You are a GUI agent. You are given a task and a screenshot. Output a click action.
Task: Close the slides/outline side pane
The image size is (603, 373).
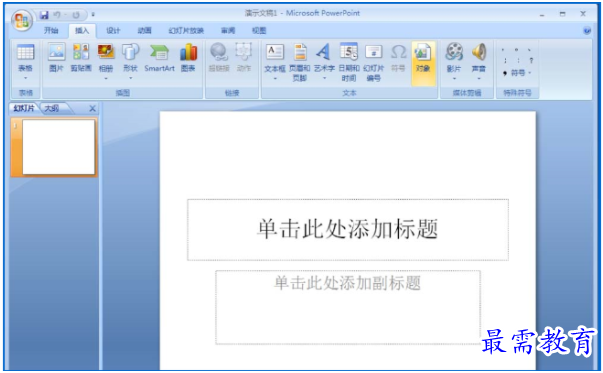[x=92, y=108]
